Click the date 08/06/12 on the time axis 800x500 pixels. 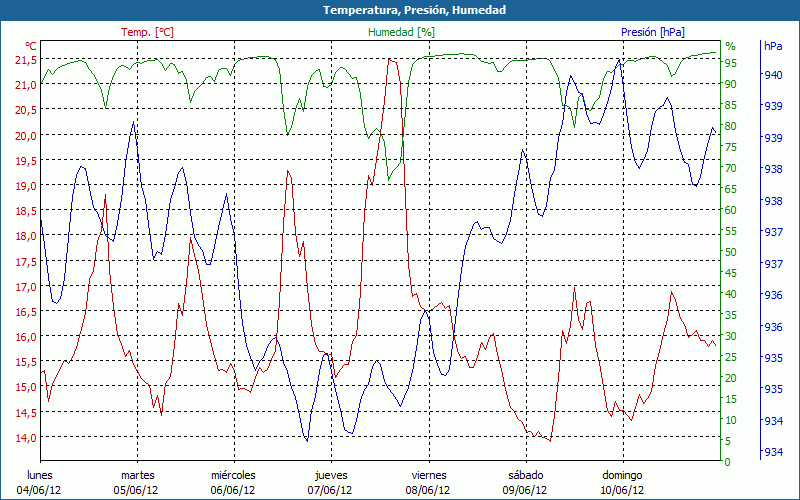pyautogui.click(x=428, y=490)
